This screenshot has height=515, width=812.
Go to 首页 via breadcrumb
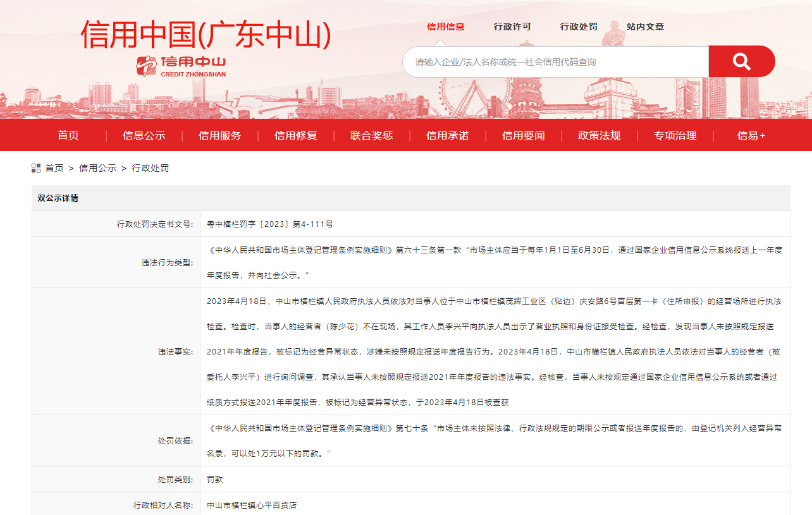tap(54, 168)
